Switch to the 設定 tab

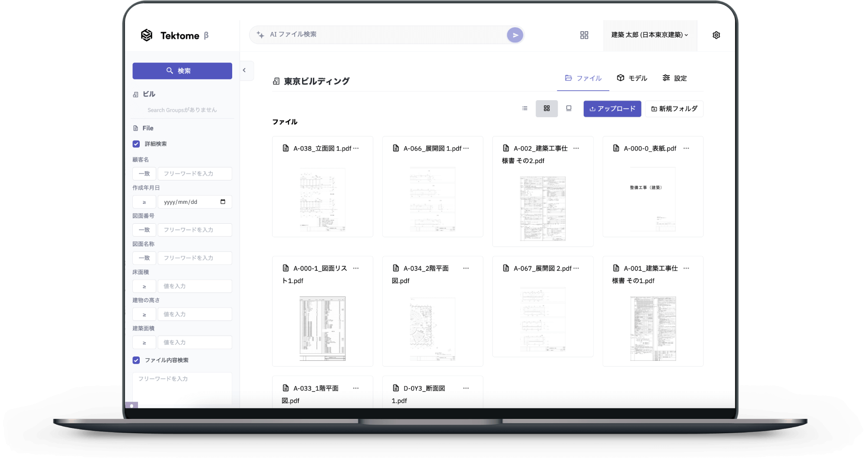tap(675, 78)
